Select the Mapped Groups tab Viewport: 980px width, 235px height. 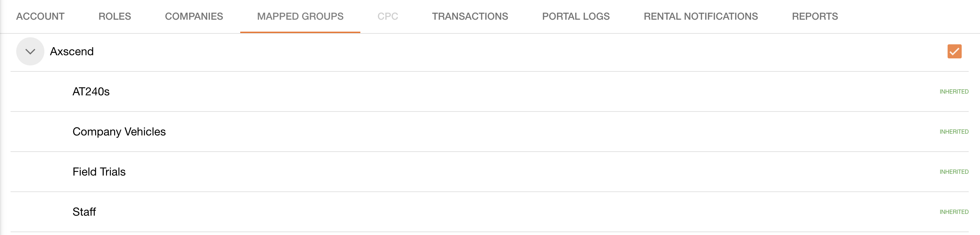tap(300, 16)
